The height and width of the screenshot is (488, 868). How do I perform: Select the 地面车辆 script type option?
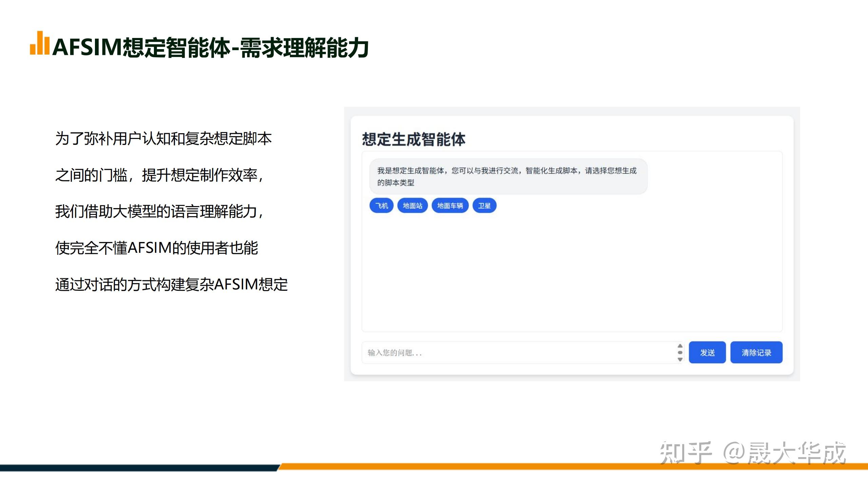(450, 205)
